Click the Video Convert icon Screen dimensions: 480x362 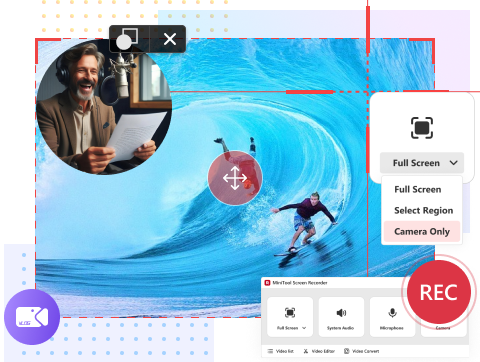point(346,351)
